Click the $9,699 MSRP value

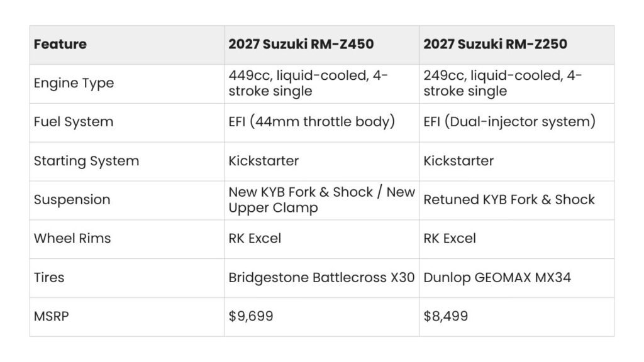click(x=251, y=317)
